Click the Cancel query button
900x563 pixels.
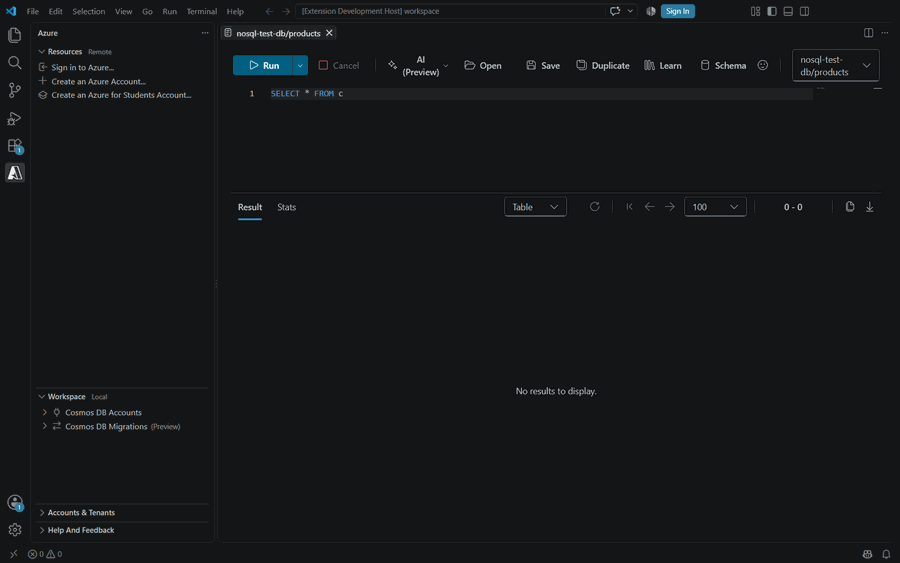[x=339, y=65]
